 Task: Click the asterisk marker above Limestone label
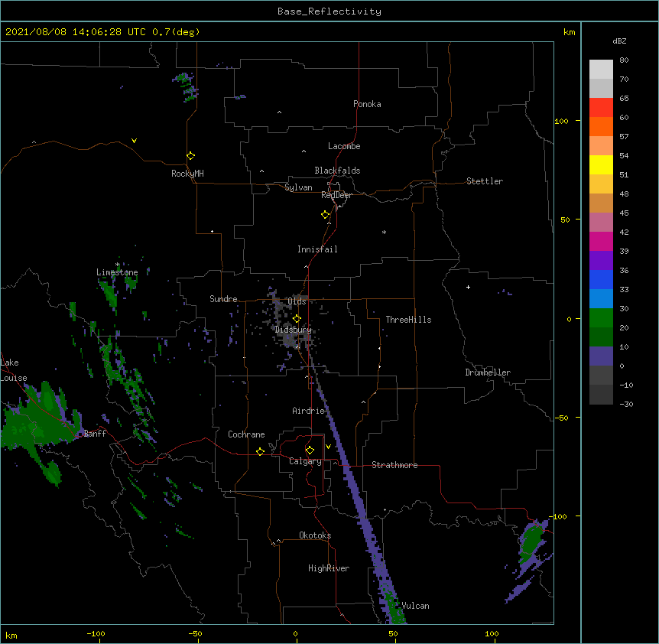click(118, 265)
